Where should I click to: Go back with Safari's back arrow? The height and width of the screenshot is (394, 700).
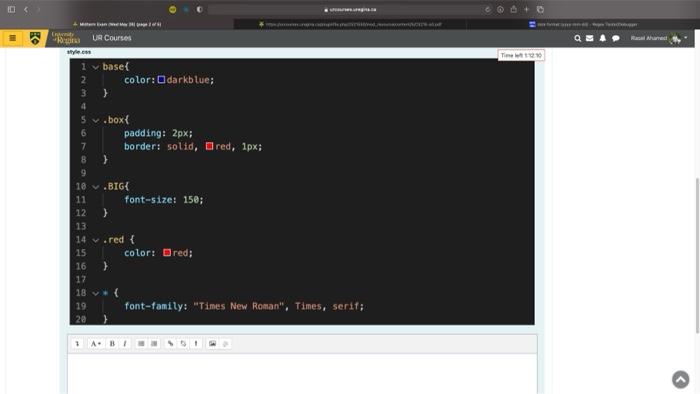(26, 9)
